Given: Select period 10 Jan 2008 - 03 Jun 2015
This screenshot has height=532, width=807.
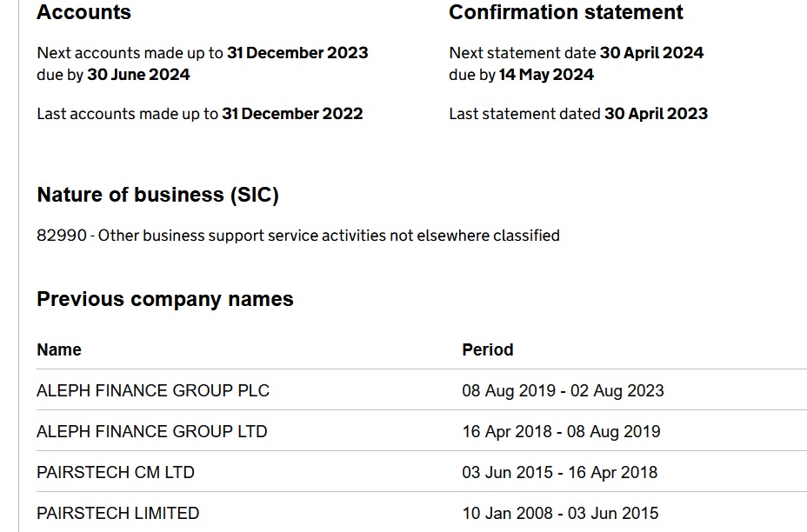Looking at the screenshot, I should point(560,513).
